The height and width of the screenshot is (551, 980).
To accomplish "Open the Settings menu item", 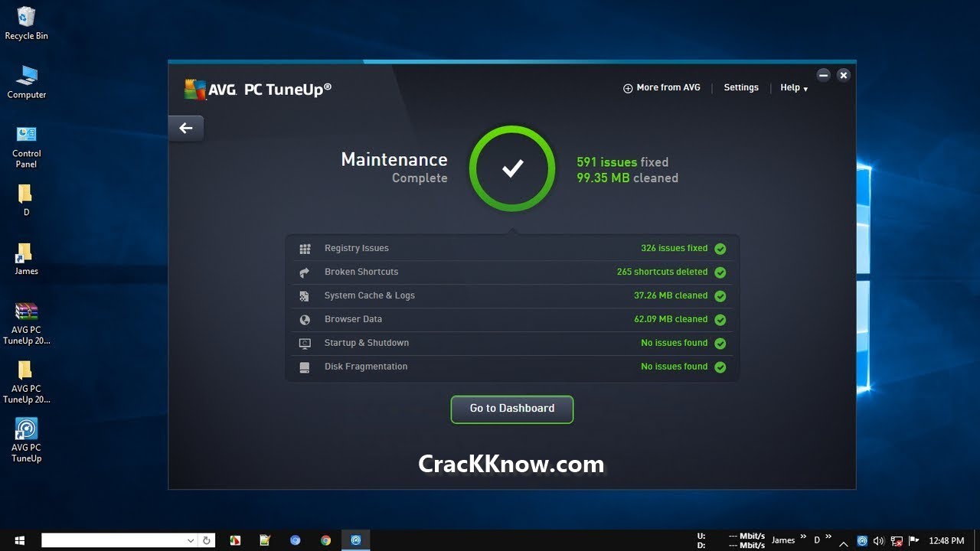I will pos(741,88).
